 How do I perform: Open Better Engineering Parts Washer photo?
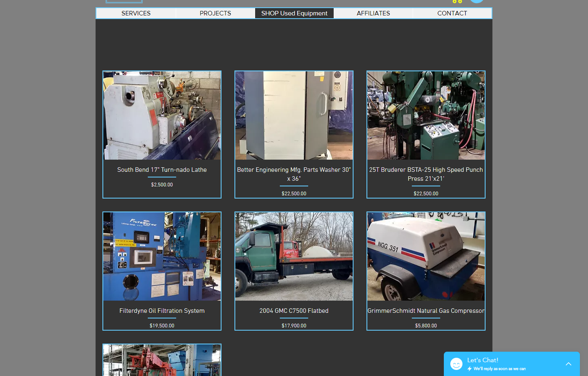coord(294,115)
